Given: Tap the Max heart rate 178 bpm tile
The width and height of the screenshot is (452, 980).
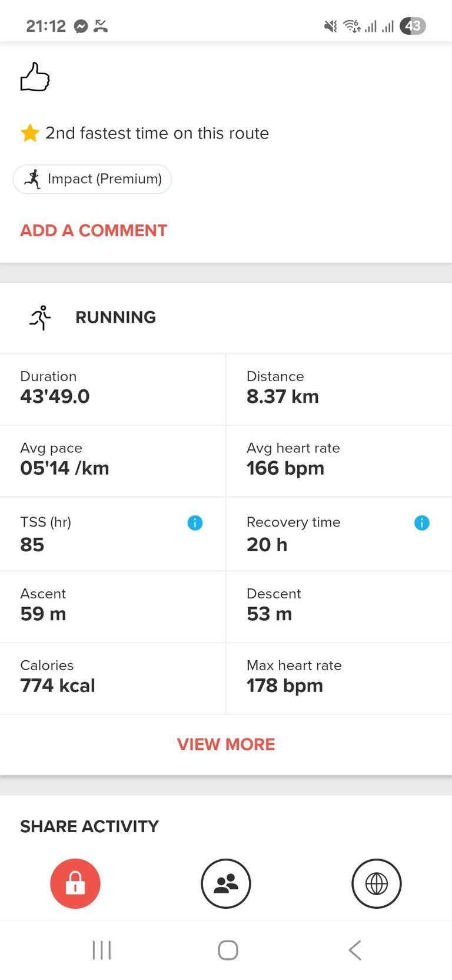Looking at the screenshot, I should tap(339, 678).
